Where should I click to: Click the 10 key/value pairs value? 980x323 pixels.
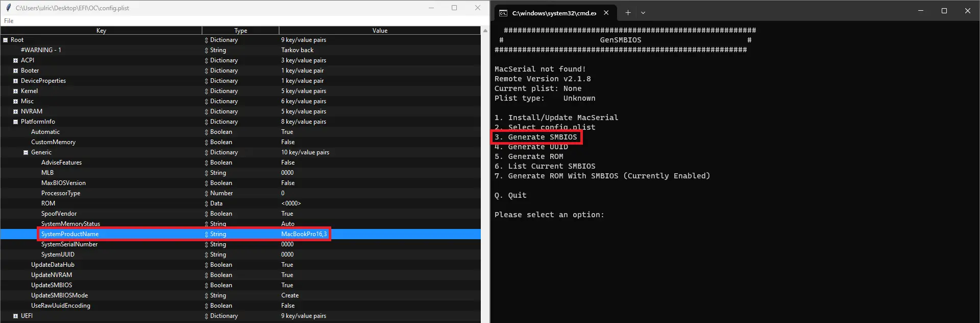tap(305, 152)
